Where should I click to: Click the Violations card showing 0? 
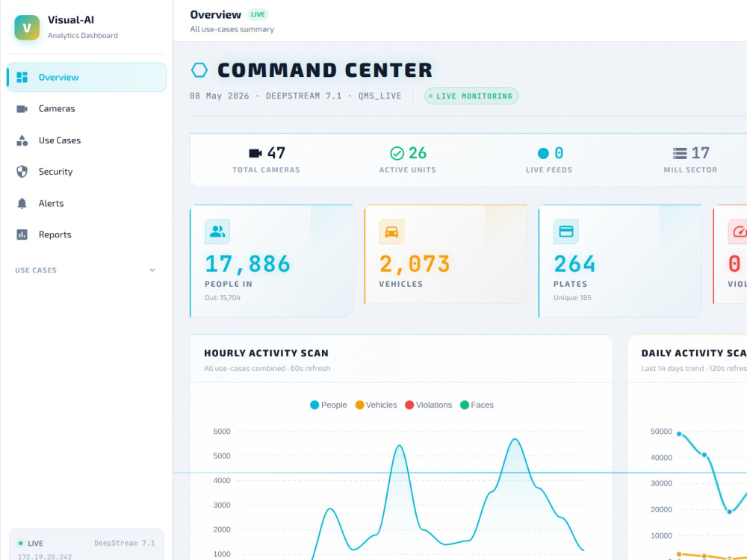pos(730,255)
